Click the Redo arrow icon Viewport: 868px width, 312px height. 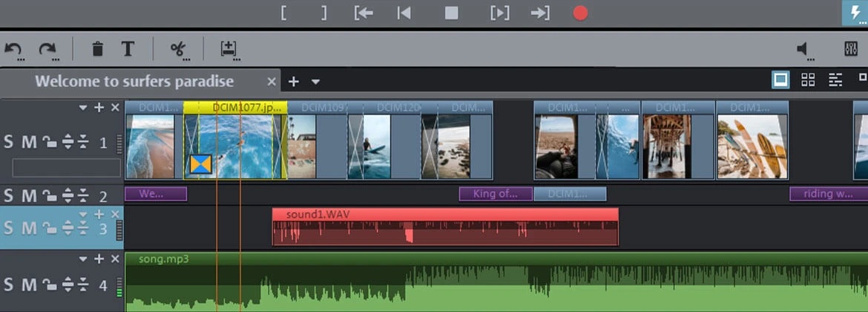coord(47,50)
